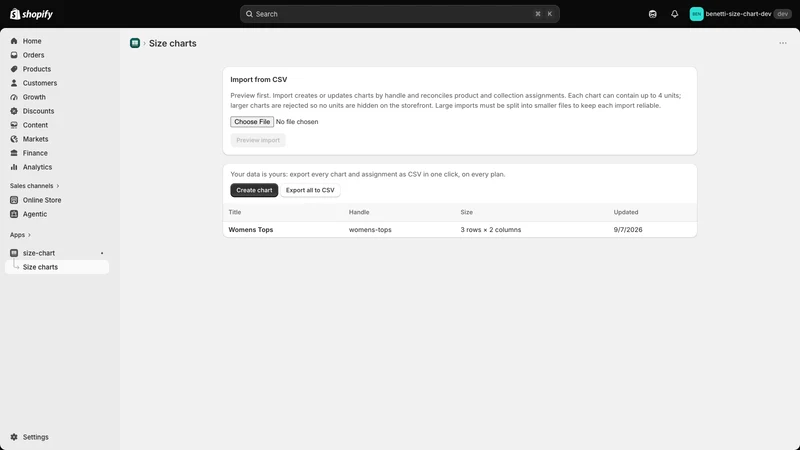Open the Sidekick assistant icon in top bar
800x450 pixels.
653,14
